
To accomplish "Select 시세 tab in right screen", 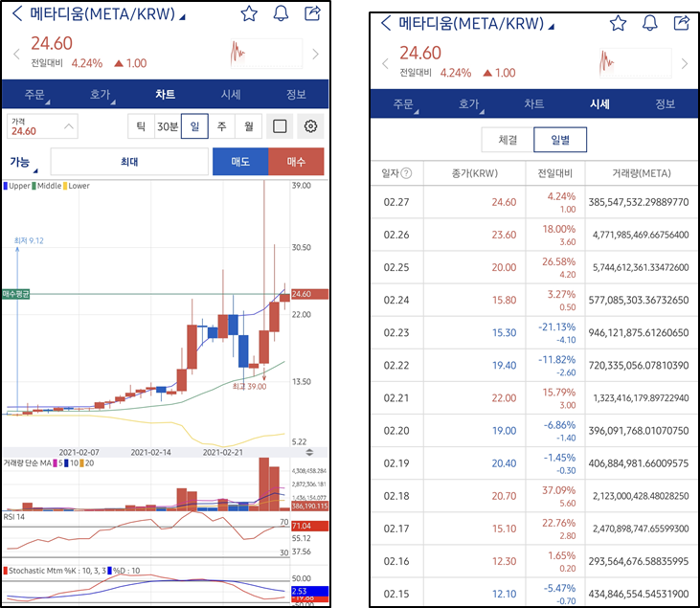I will 599,104.
